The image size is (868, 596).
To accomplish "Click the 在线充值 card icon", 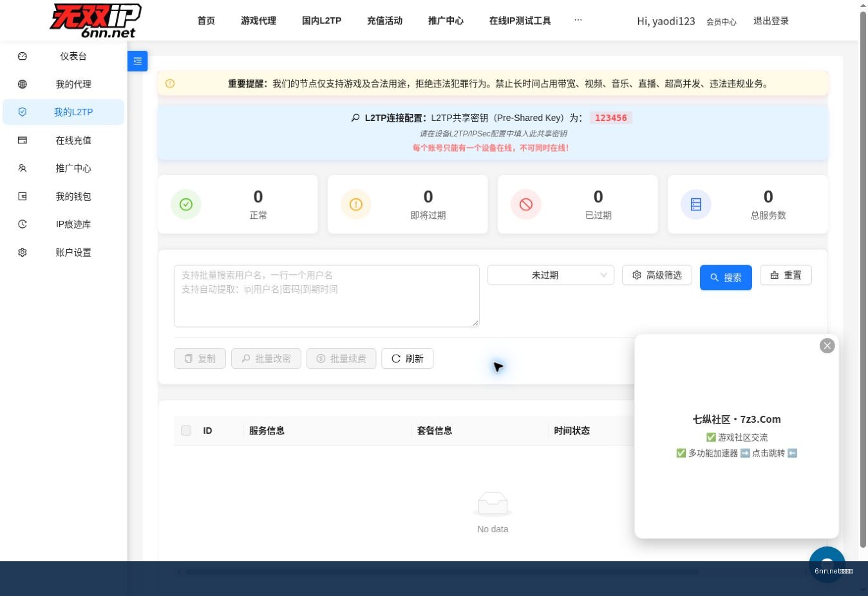I will click(23, 140).
